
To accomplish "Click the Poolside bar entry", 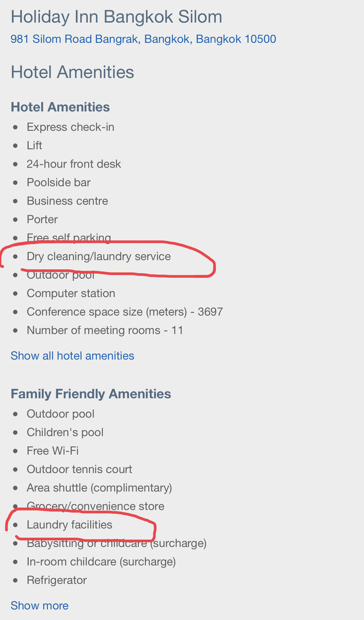I will (x=59, y=182).
